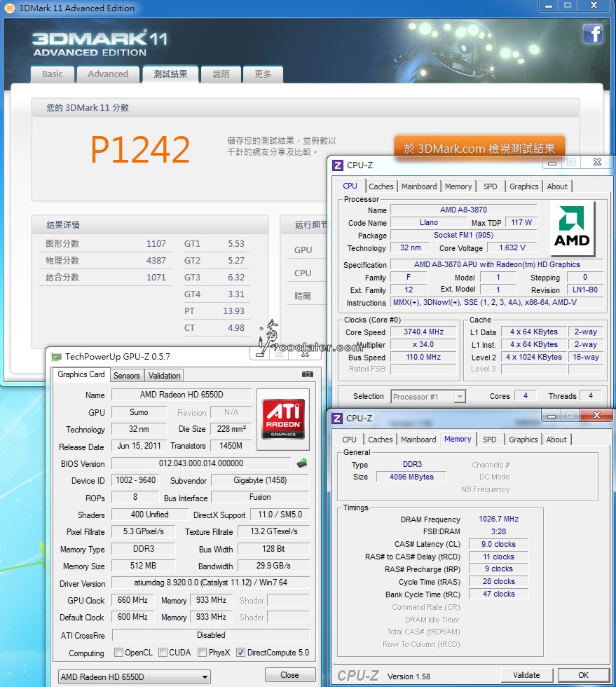The width and height of the screenshot is (616, 687).
Task: Click the ATI Radeon logo in GPU-Z
Action: [283, 419]
